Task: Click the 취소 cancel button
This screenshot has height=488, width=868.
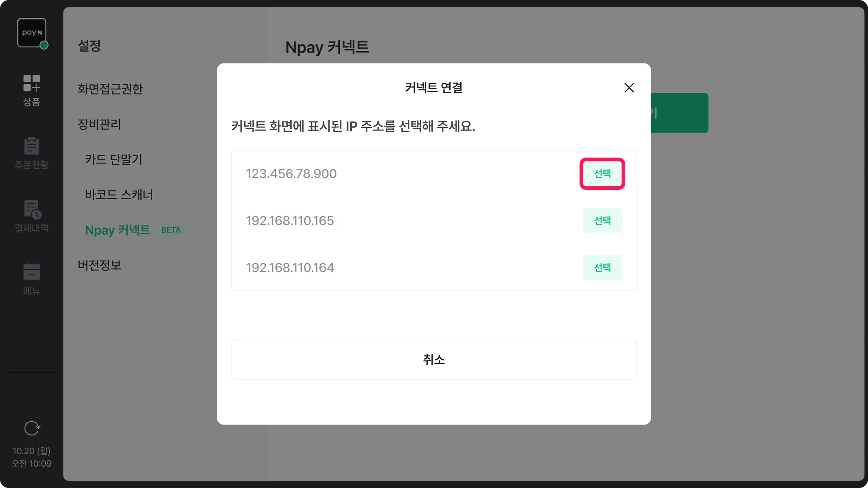Action: pos(434,360)
